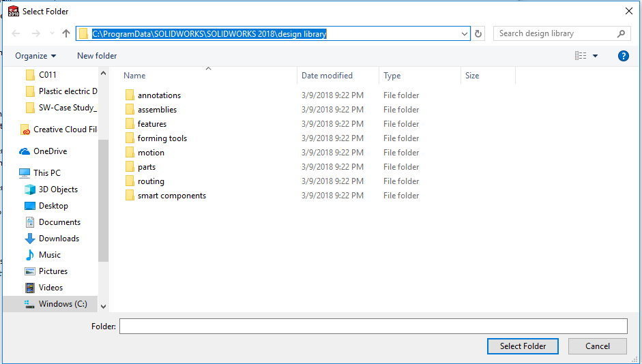Click the assemblies folder icon
The width and height of the screenshot is (642, 364).
point(130,110)
